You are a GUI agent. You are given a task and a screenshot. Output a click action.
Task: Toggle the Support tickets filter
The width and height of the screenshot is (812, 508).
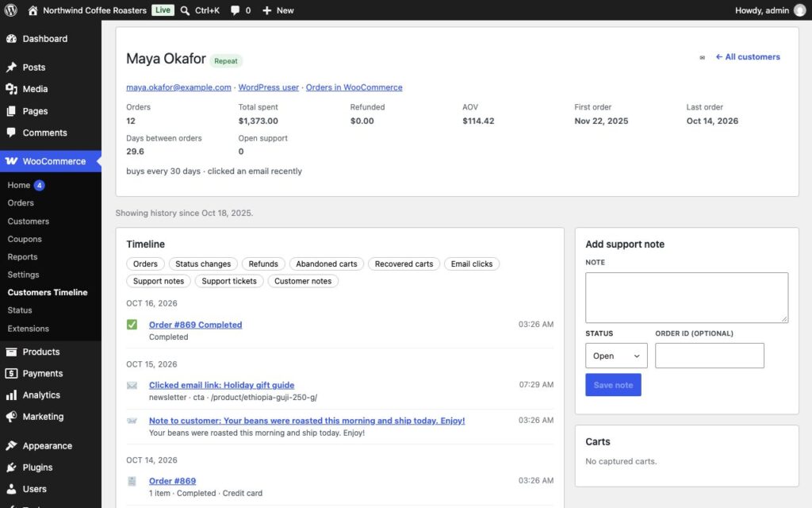[x=229, y=281]
